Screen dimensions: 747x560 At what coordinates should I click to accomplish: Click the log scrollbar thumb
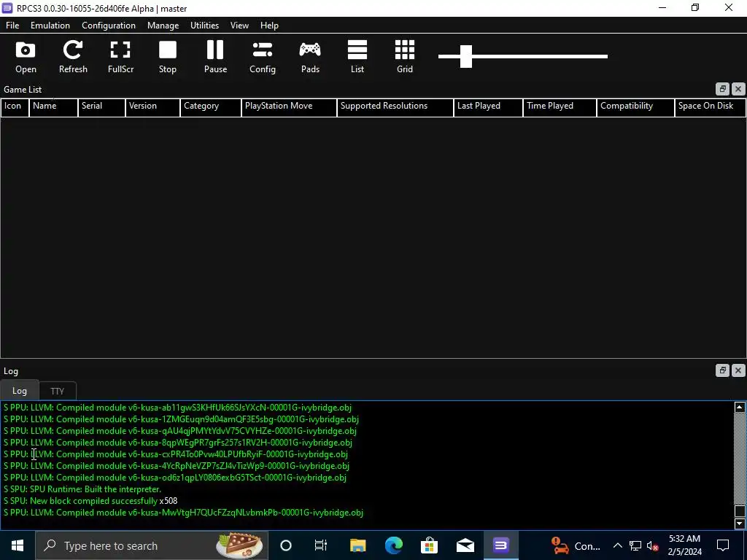[x=740, y=511]
